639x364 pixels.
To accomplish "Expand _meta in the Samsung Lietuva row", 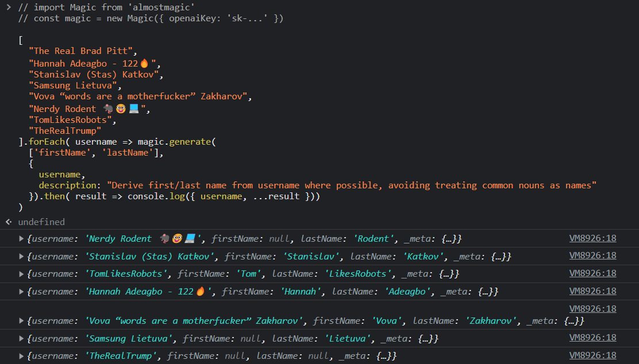I will 428,338.
